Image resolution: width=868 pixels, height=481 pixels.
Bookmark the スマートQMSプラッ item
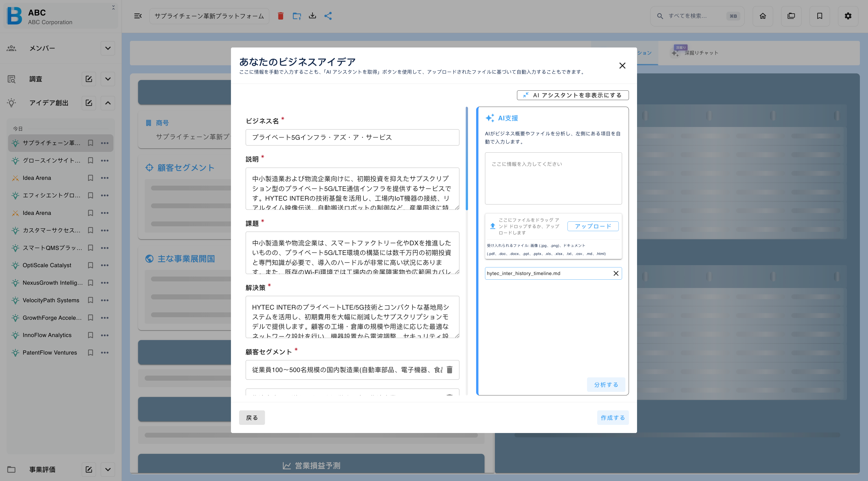coord(90,248)
